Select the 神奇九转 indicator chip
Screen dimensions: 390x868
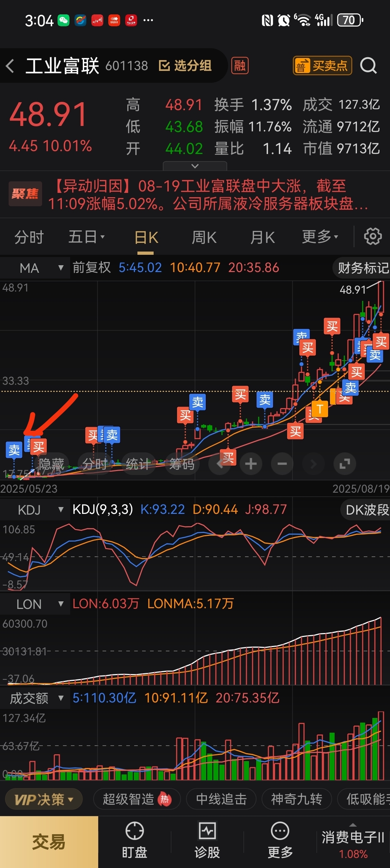[x=296, y=799]
